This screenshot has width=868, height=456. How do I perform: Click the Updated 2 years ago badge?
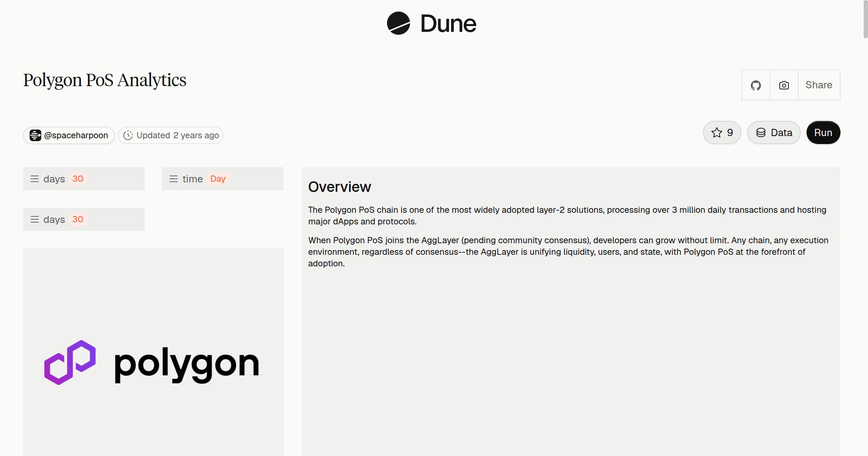[171, 135]
